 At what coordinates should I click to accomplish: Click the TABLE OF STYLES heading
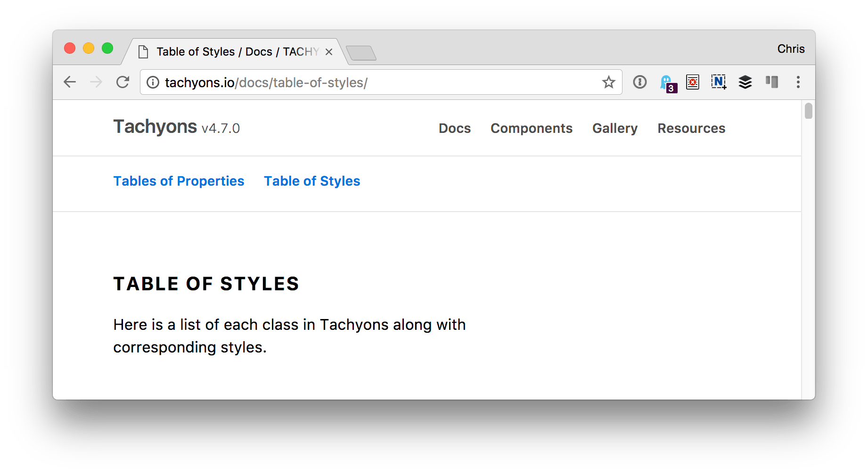coord(206,284)
